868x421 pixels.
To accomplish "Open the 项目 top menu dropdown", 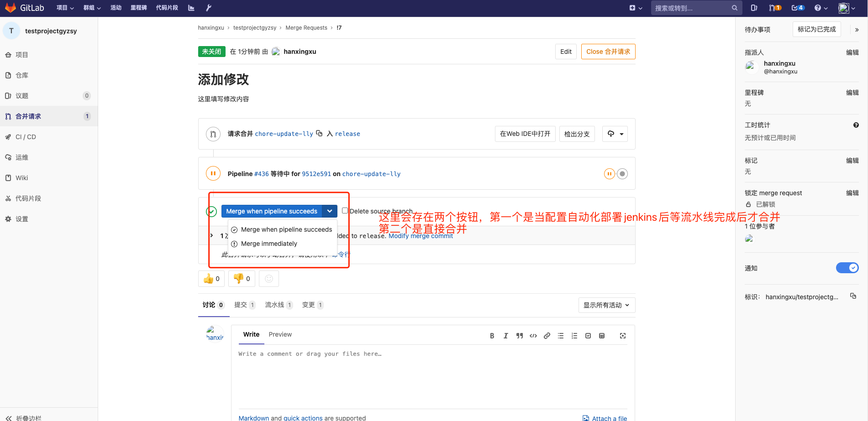I will tap(65, 8).
